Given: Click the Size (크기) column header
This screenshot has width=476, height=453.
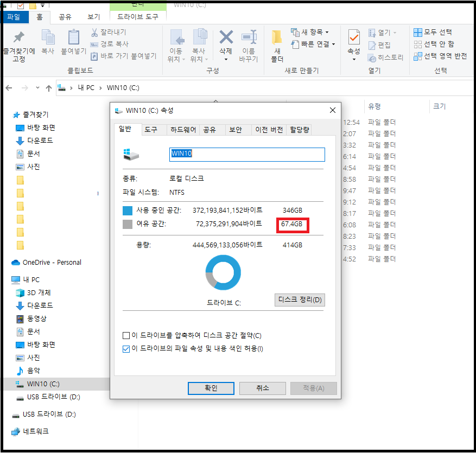Looking at the screenshot, I should pyautogui.click(x=439, y=106).
